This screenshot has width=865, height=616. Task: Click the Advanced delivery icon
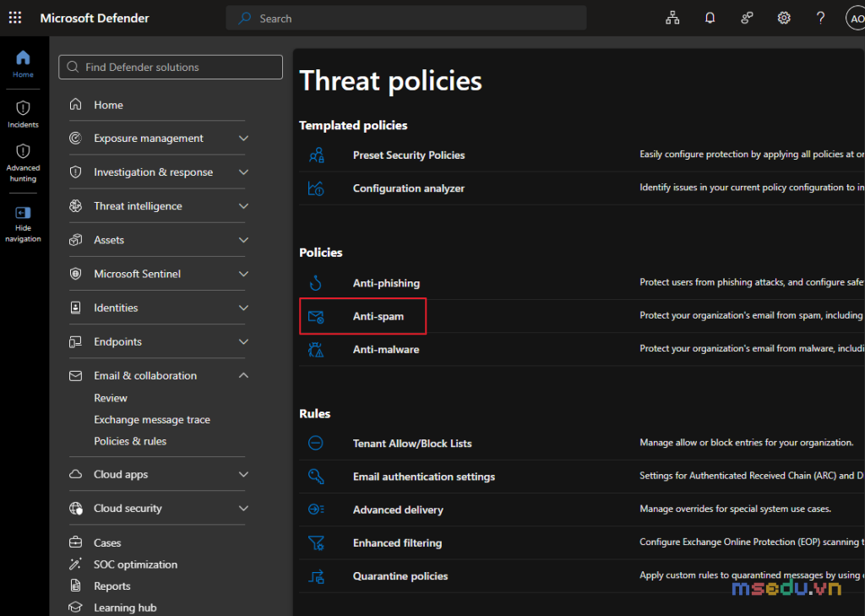316,510
